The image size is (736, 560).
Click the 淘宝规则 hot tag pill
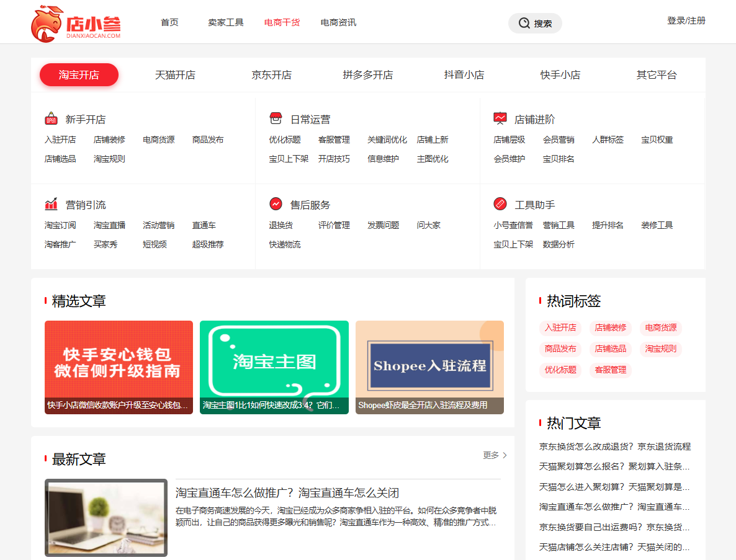click(x=660, y=349)
